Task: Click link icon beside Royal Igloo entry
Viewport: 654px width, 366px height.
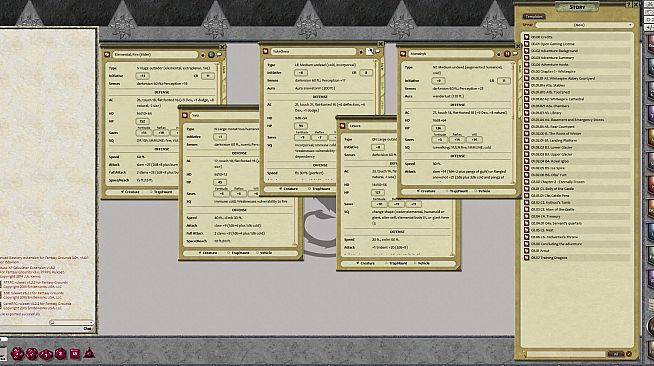Action: [x=526, y=161]
